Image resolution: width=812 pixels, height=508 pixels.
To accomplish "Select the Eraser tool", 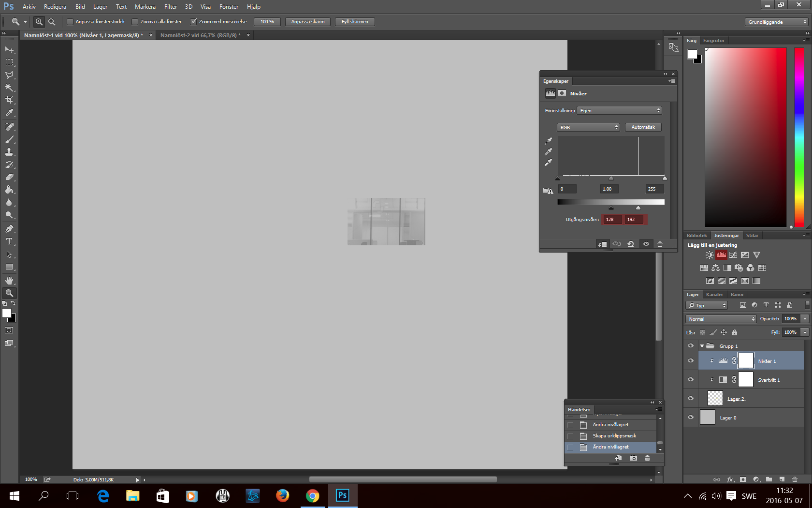I will (x=9, y=177).
